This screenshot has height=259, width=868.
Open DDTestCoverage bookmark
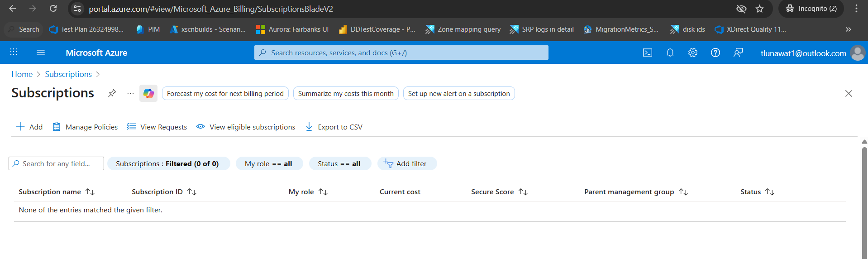point(377,29)
